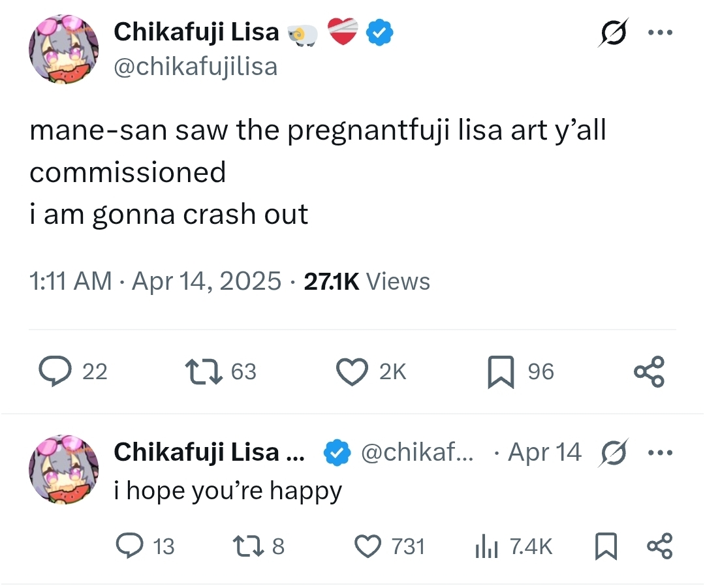Bookmark the 'i hope you're happy' reply
Viewport: 705px width, 588px height.
click(606, 546)
